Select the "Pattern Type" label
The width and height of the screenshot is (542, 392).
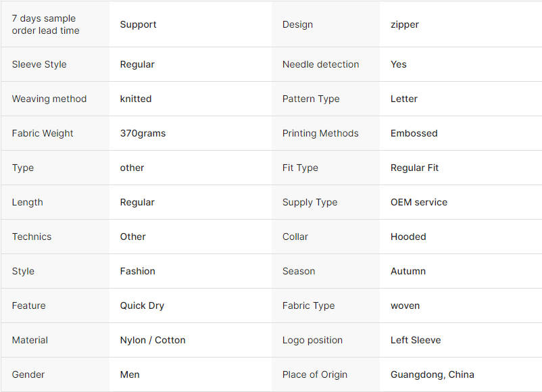click(311, 99)
